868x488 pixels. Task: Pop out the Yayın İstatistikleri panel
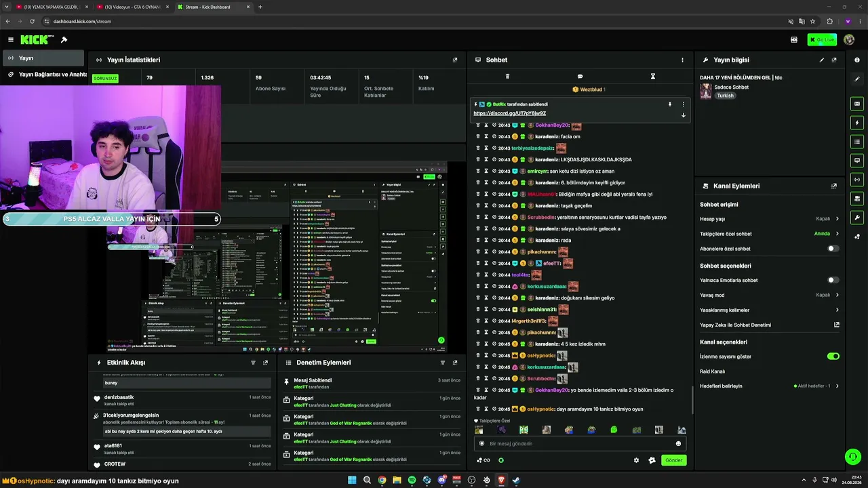point(455,60)
